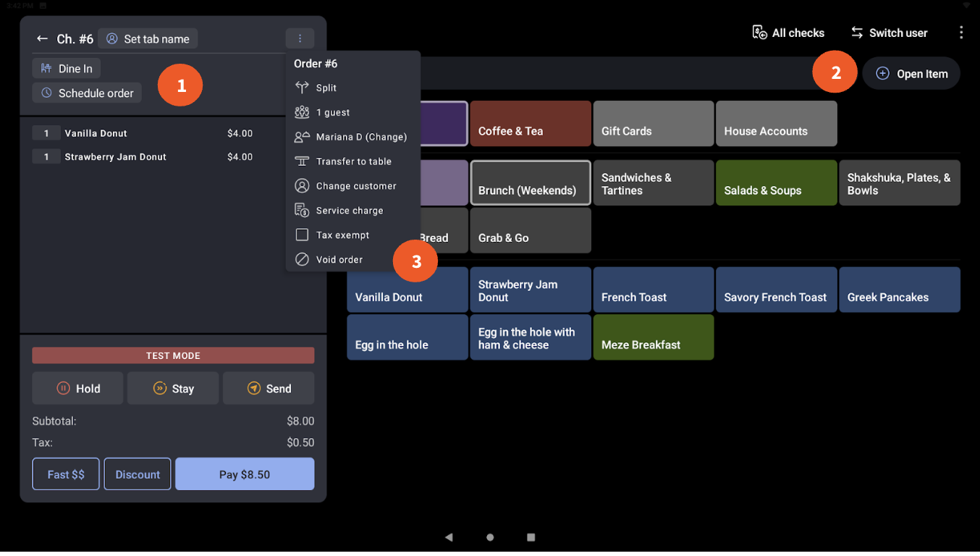This screenshot has width=980, height=556.
Task: Click the back arrow next to Ch. #6
Action: (x=42, y=38)
